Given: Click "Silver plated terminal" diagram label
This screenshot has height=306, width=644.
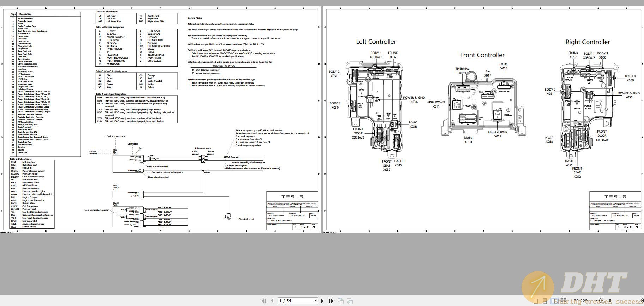Looking at the screenshot, I should (x=158, y=177).
